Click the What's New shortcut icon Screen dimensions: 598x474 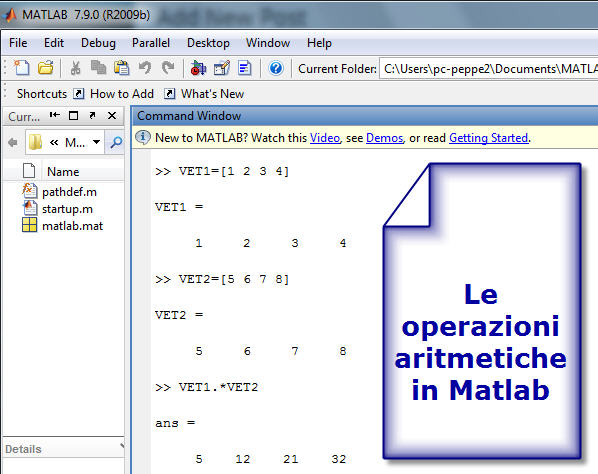[169, 93]
